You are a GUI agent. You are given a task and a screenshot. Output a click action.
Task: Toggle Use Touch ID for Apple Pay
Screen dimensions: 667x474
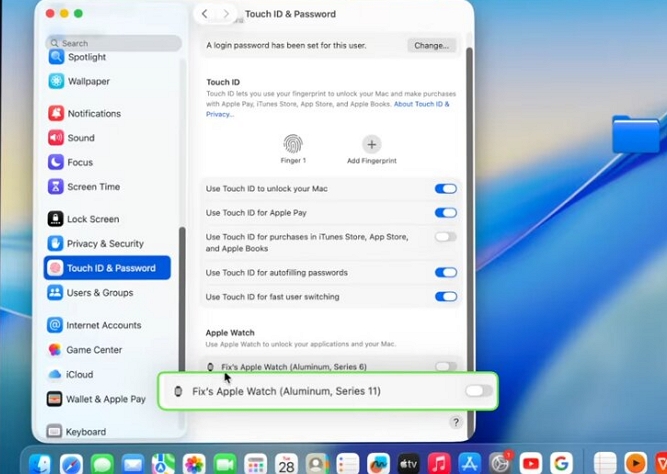pyautogui.click(x=446, y=213)
